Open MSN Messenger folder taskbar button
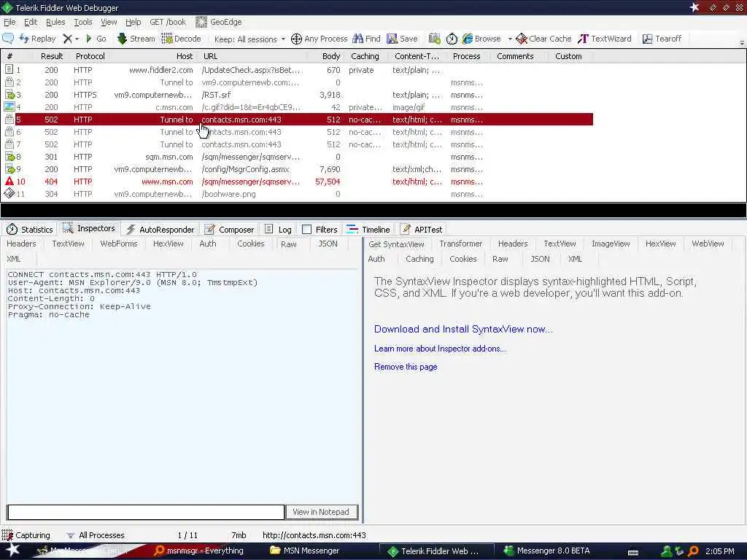747x560 pixels. (x=305, y=551)
